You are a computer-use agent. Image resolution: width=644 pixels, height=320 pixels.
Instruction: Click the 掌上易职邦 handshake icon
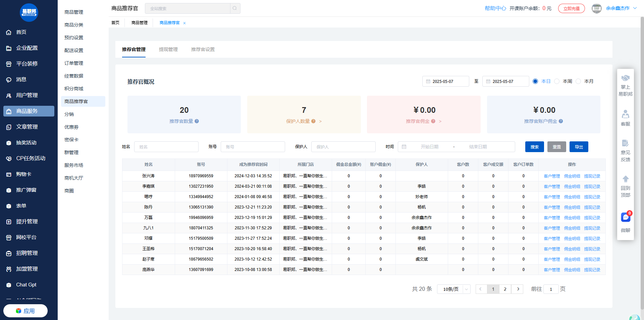pos(626,78)
